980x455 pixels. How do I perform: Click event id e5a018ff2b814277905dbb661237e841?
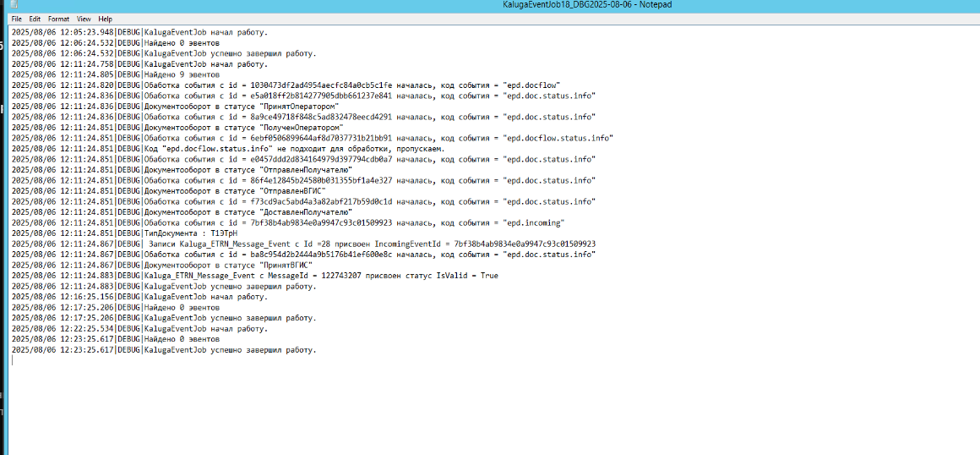(321, 96)
